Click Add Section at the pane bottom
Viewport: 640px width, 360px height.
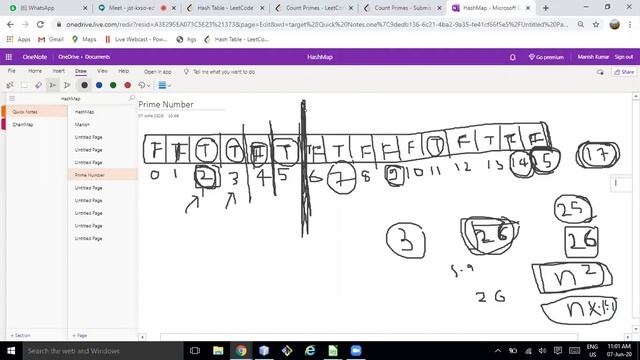20,335
